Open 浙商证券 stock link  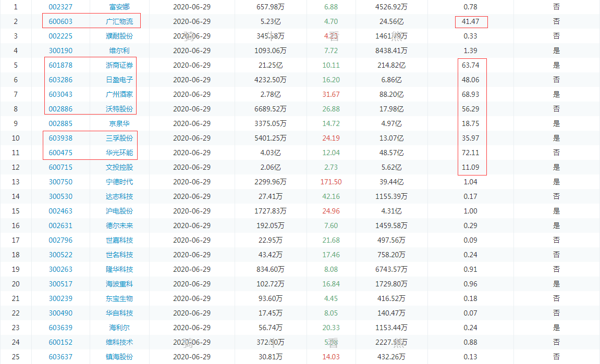point(119,65)
